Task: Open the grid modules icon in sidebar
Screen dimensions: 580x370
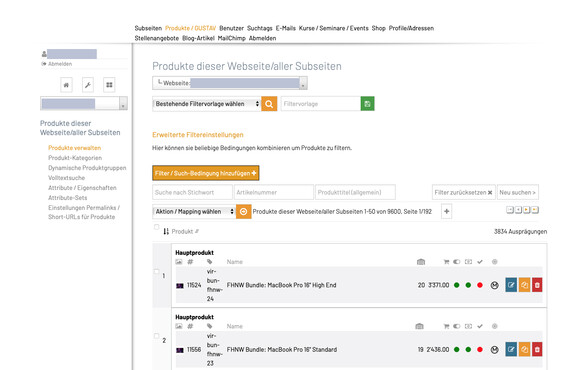Action: point(109,85)
